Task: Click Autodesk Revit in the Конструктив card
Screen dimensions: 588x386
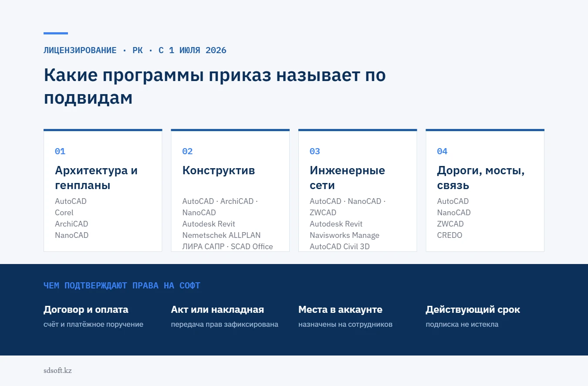Action: pos(209,224)
